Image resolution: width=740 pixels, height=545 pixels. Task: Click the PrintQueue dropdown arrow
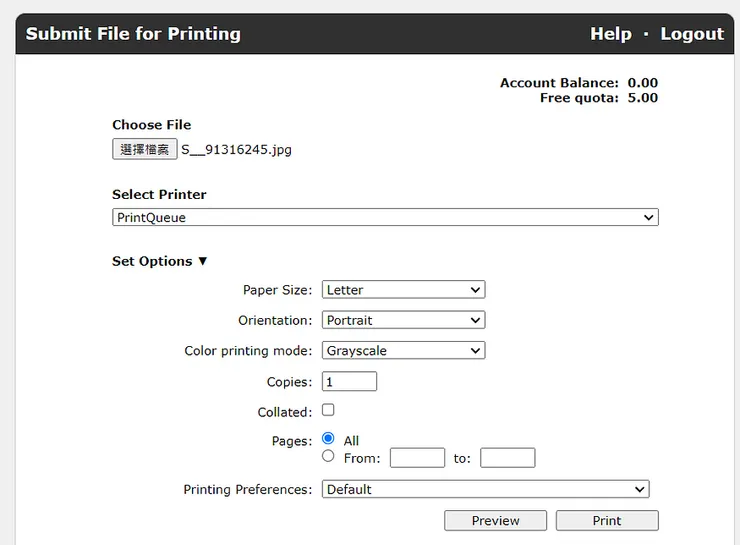(x=649, y=217)
